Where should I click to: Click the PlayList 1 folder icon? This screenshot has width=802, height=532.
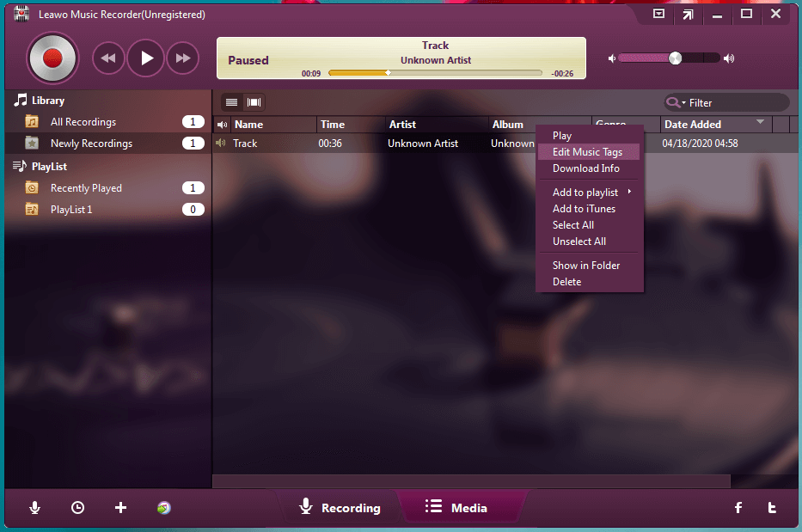[32, 209]
